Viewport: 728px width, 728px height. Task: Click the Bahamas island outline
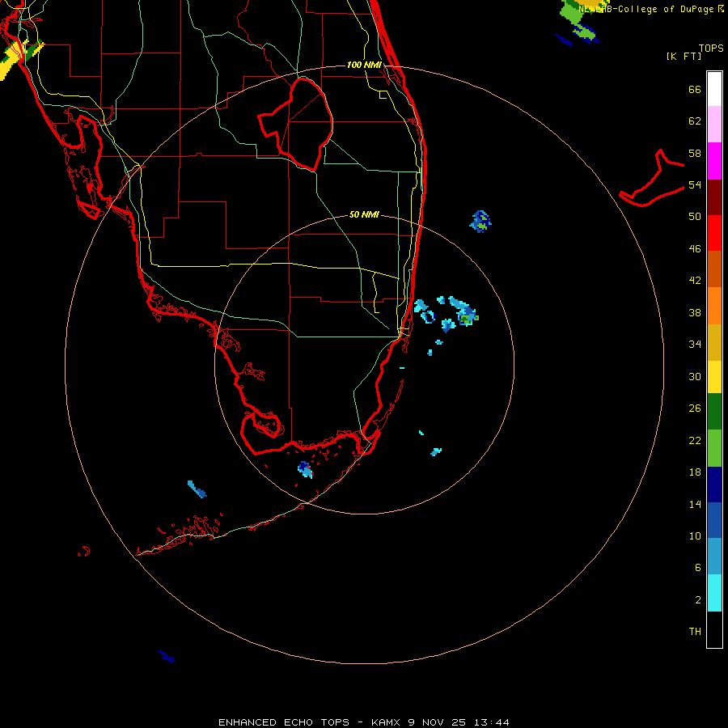(x=652, y=179)
